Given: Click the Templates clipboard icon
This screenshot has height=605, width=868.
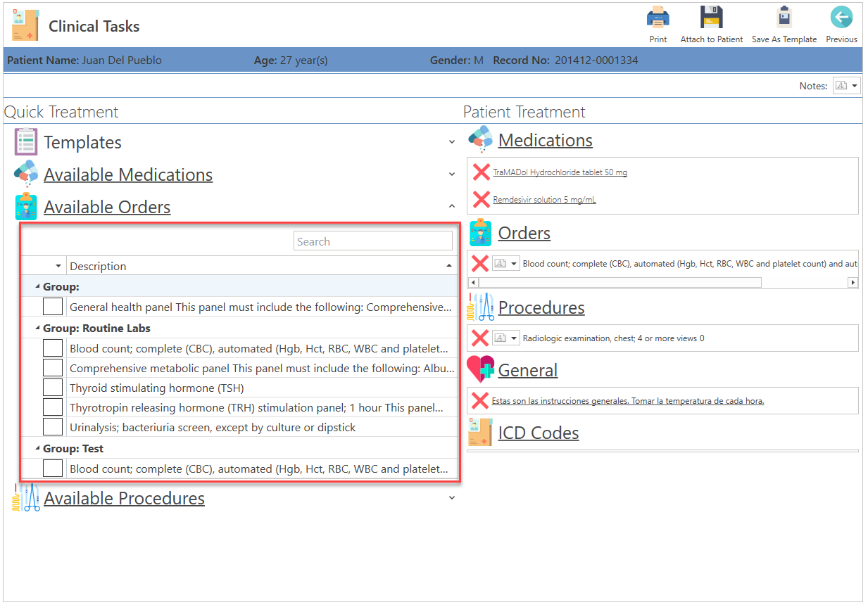Looking at the screenshot, I should (x=26, y=142).
